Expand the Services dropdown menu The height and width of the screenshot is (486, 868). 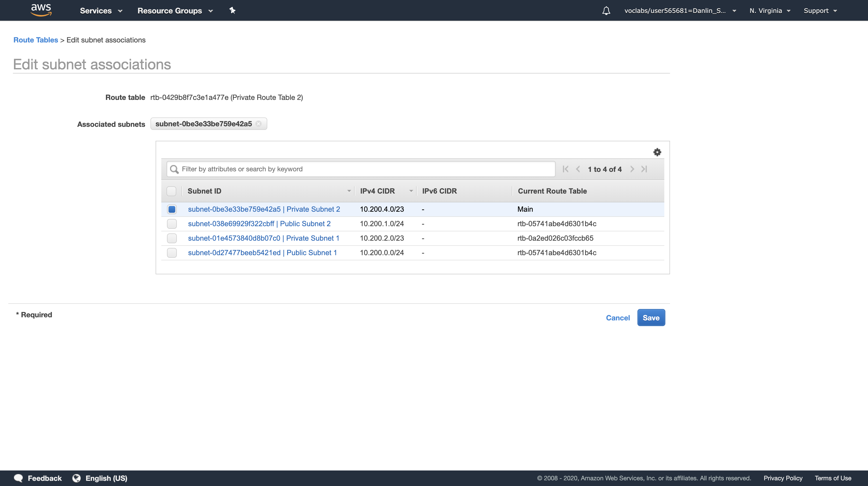point(101,11)
